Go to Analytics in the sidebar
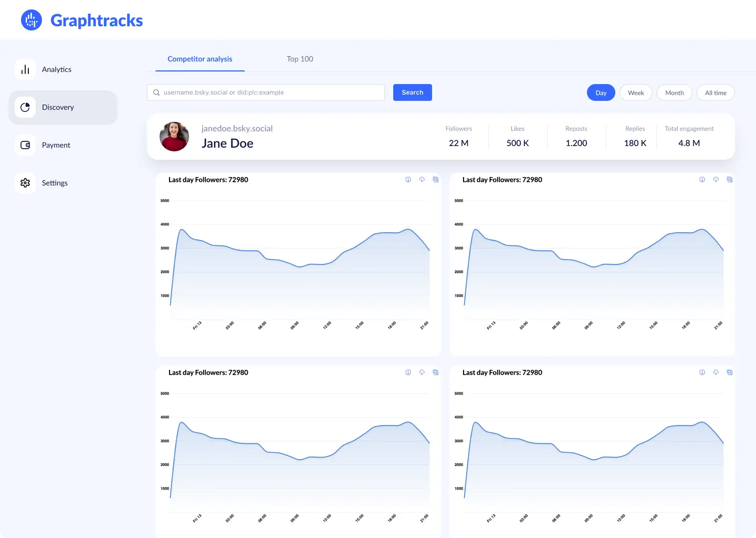 (56, 69)
